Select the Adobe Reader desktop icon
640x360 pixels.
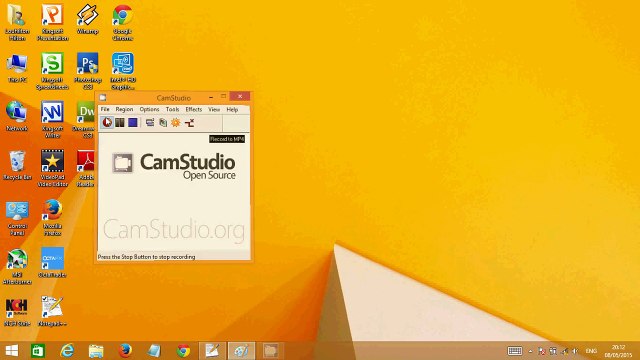[86, 168]
